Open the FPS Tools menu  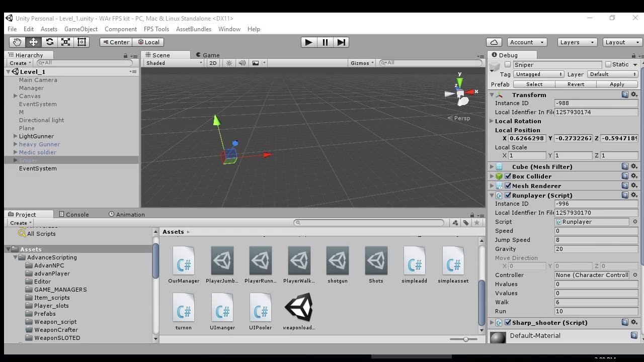click(x=156, y=29)
